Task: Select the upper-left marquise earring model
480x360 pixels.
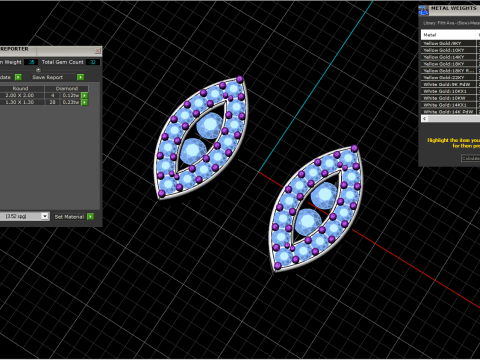Action: click(201, 137)
